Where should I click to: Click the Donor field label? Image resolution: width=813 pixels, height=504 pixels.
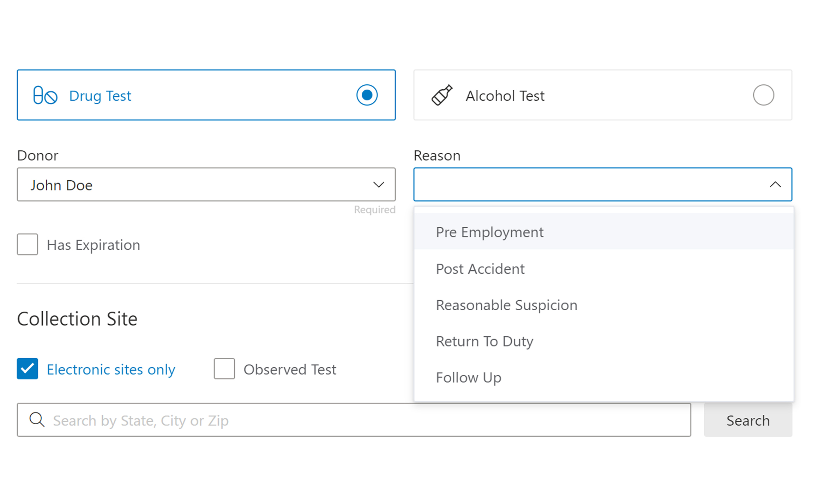(38, 155)
